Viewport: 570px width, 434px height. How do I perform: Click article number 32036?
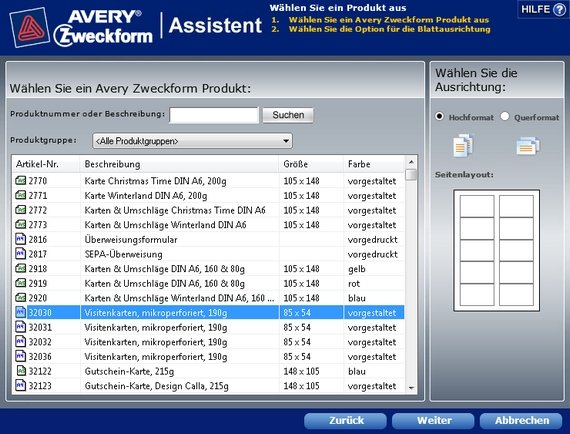coord(40,357)
